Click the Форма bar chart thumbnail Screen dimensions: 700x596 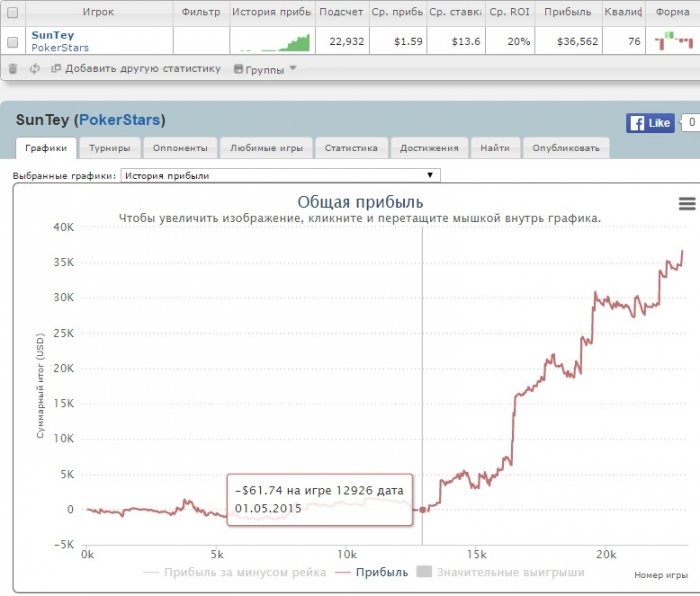click(673, 41)
